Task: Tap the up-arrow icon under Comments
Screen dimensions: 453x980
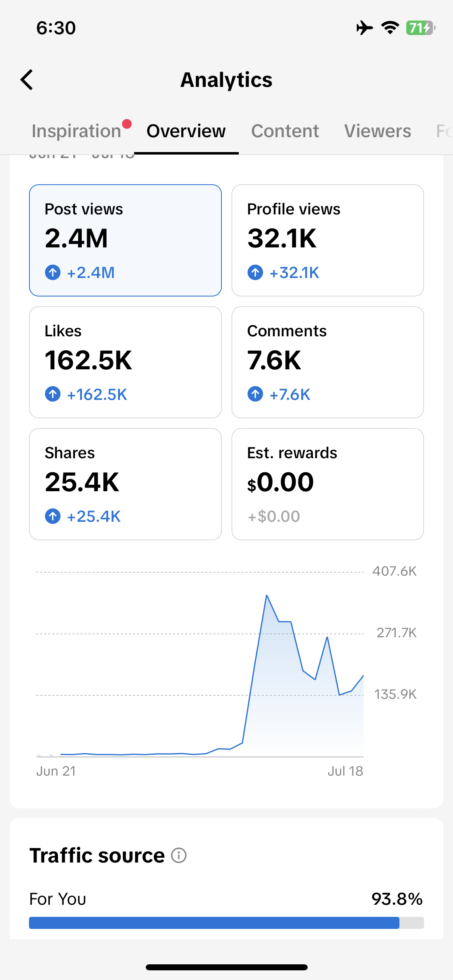Action: [255, 394]
